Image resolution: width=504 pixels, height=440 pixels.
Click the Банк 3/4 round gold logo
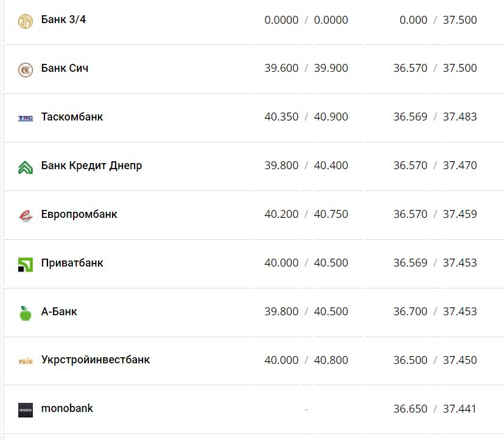25,21
